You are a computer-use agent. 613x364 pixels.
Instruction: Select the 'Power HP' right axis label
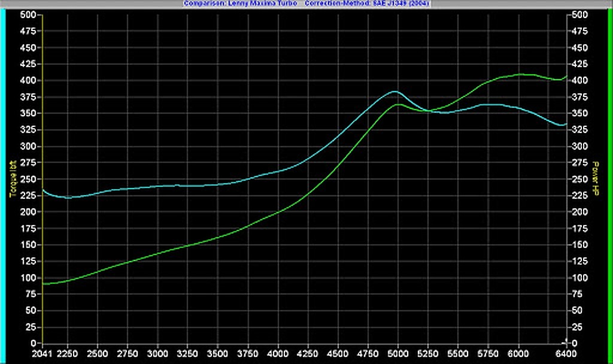[x=596, y=178]
